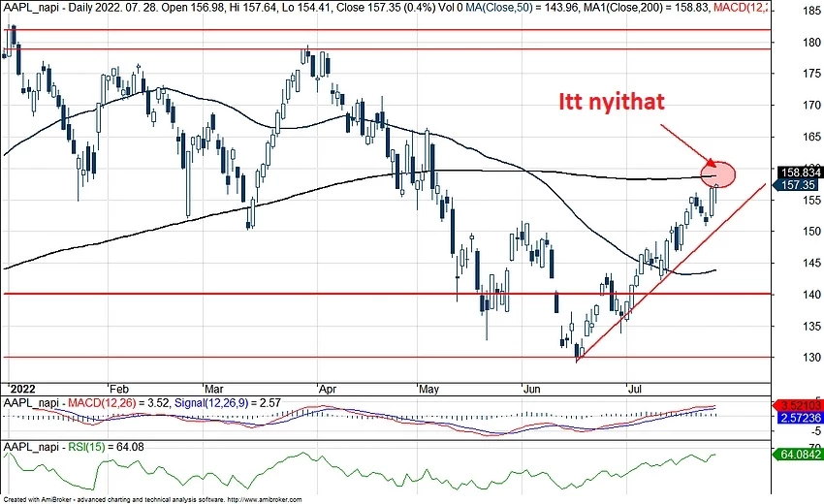This screenshot has width=824, height=504.
Task: Click the 180 price axis label
Action: pos(812,43)
